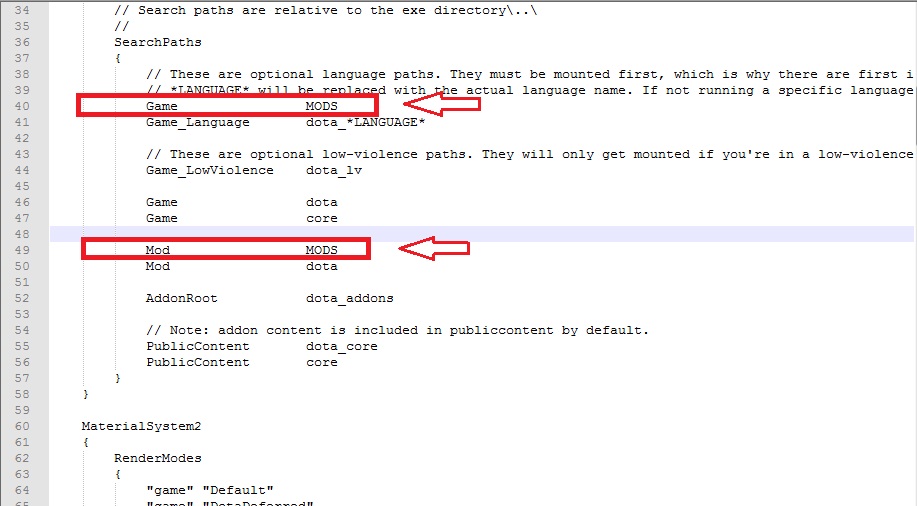This screenshot has width=917, height=506.
Task: Click the 'Search paths are relative' comment
Action: point(326,10)
